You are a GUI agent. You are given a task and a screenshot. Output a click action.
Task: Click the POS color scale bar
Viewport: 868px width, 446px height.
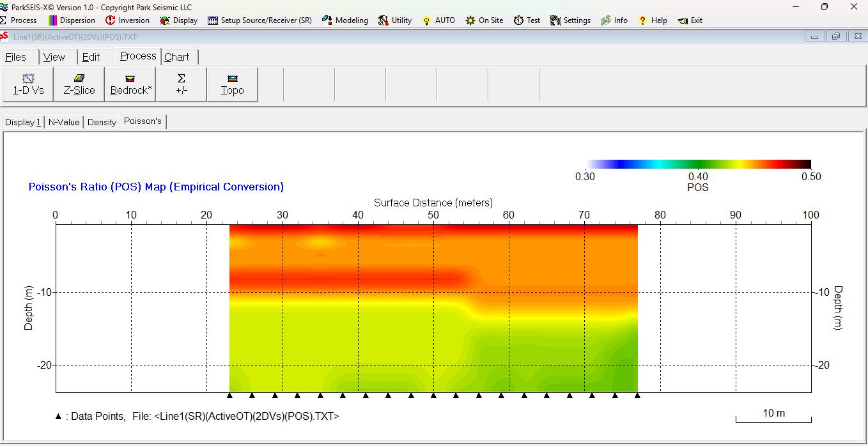click(699, 164)
